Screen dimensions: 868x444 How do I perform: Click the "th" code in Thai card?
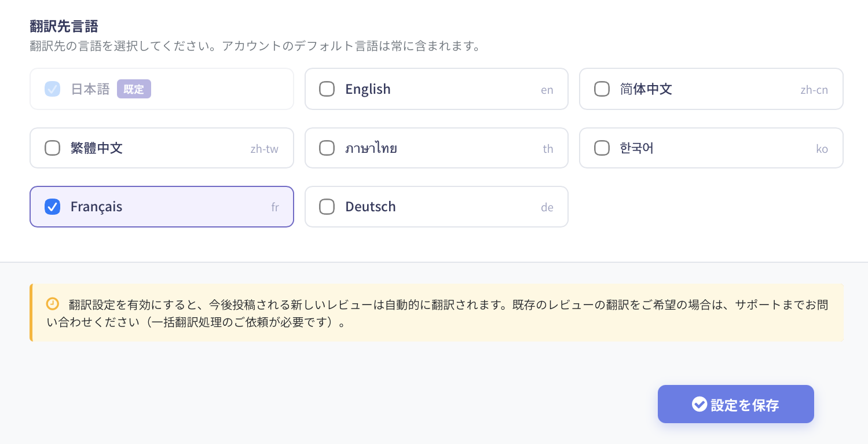pyautogui.click(x=548, y=149)
